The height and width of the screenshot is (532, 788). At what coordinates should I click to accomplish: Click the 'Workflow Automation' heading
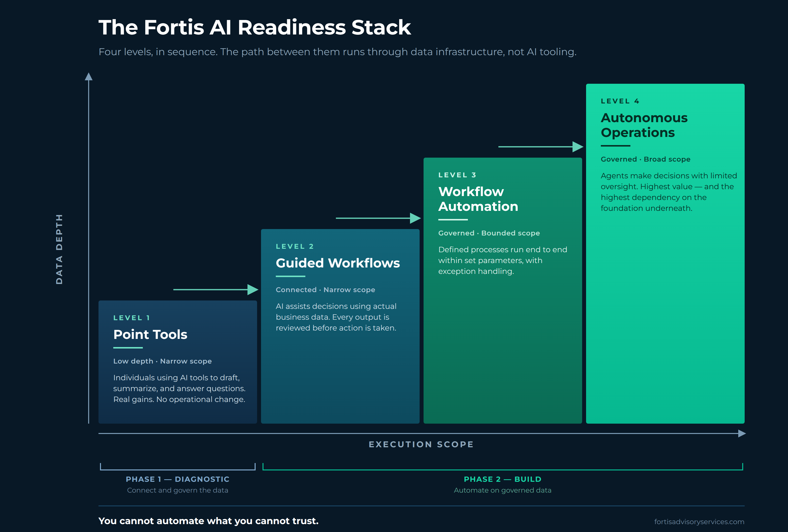478,199
